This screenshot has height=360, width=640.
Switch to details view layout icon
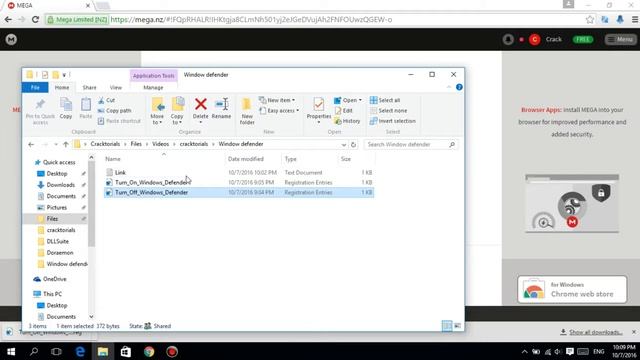point(447,326)
